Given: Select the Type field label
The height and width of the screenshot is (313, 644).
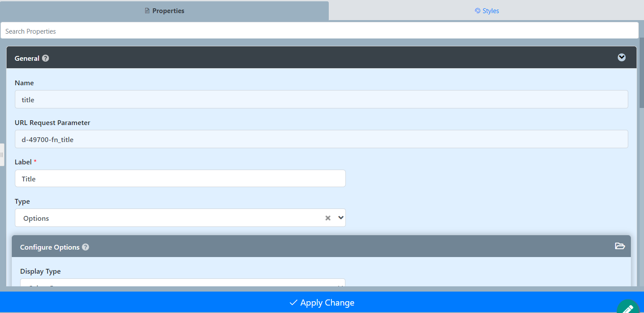Looking at the screenshot, I should click(x=22, y=202).
